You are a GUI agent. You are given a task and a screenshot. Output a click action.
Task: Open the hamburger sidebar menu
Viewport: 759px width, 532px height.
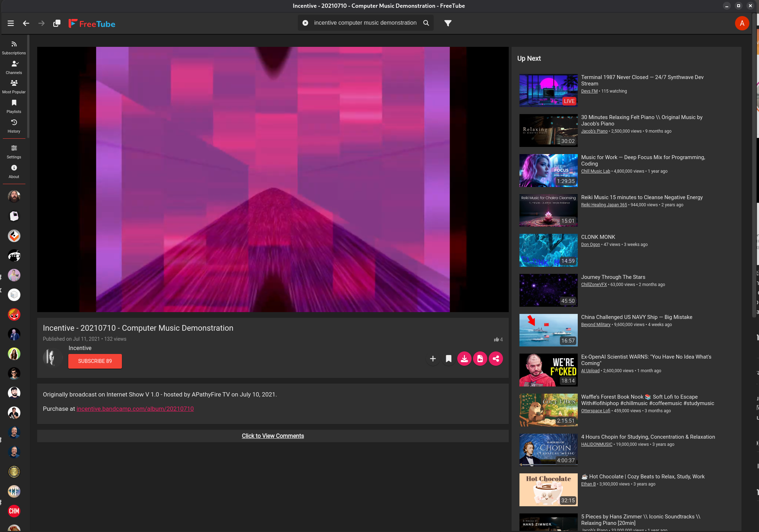click(x=11, y=23)
